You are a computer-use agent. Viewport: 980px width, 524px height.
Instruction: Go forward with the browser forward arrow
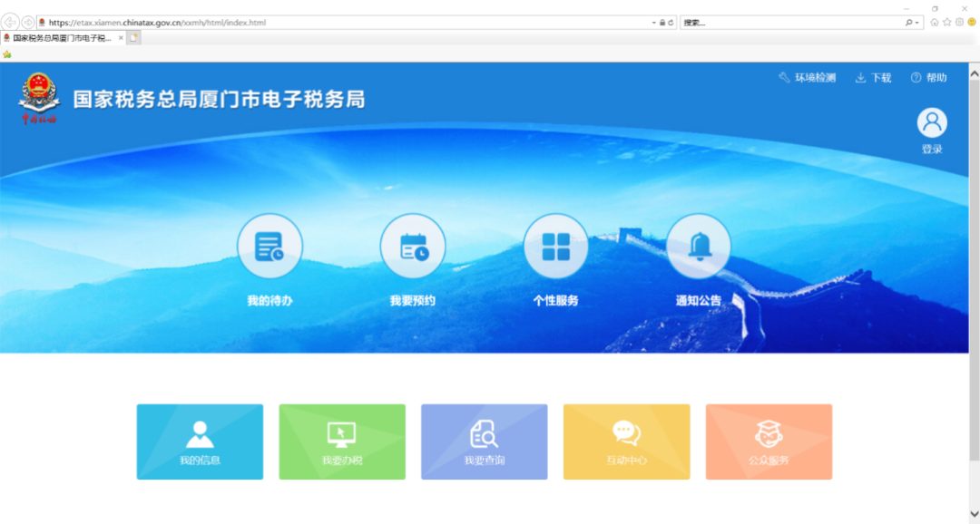pyautogui.click(x=27, y=23)
